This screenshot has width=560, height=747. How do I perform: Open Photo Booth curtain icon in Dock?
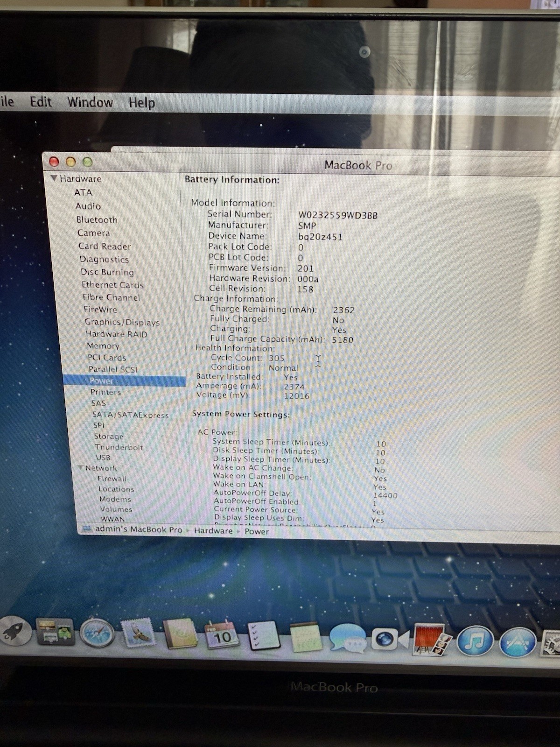(x=433, y=639)
